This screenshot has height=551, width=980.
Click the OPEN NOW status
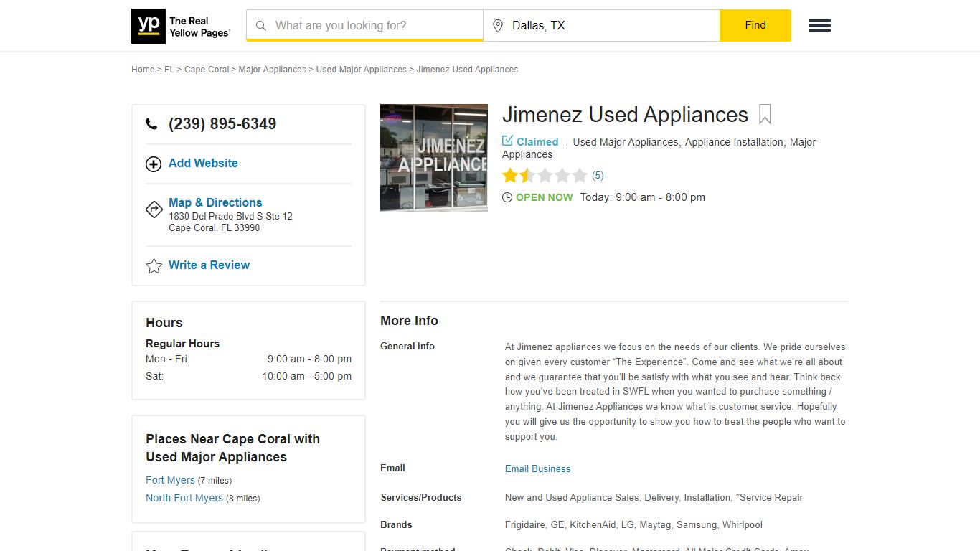544,197
